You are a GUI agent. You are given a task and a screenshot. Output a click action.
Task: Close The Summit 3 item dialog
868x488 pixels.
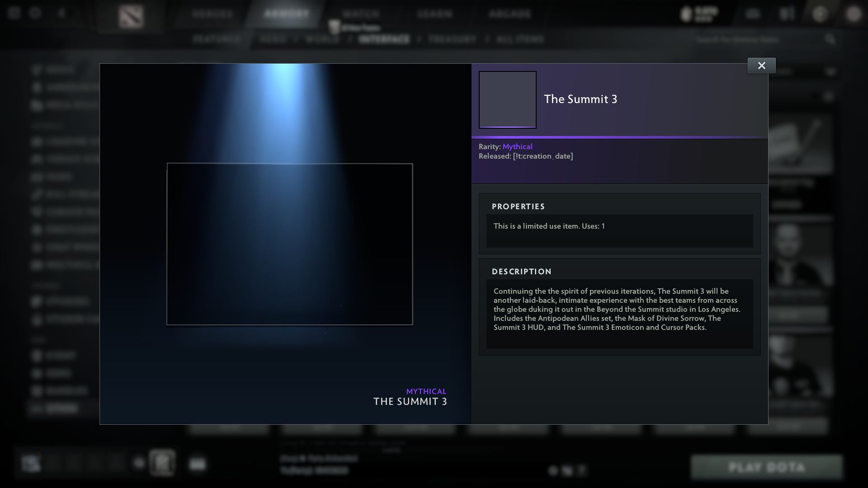pyautogui.click(x=761, y=65)
